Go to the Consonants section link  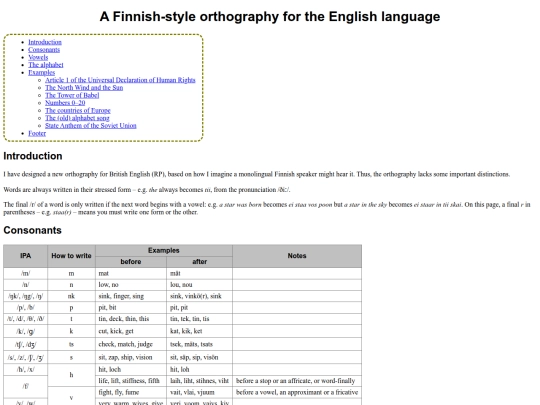(x=44, y=50)
